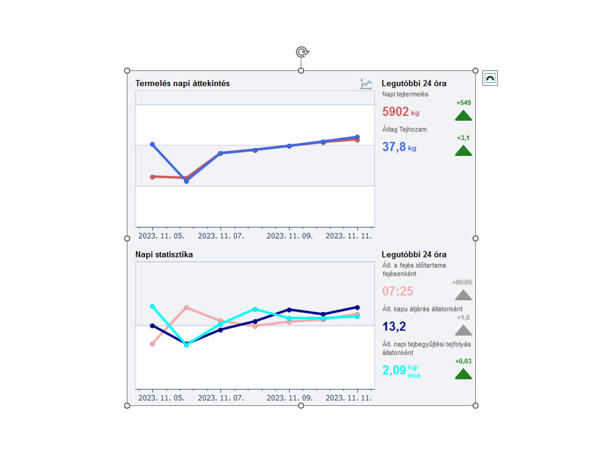
Task: Click the gray +1,0 trend arrow
Action: [x=462, y=329]
